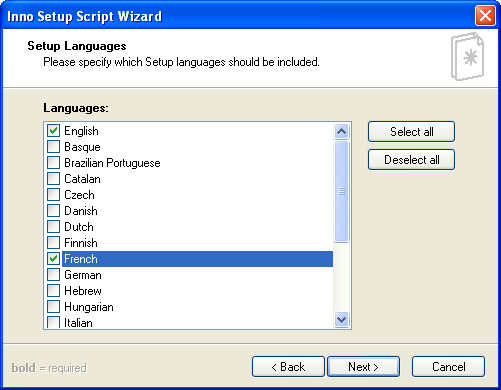This screenshot has height=390, width=501.
Task: Select the Czech list row text
Action: coord(79,195)
